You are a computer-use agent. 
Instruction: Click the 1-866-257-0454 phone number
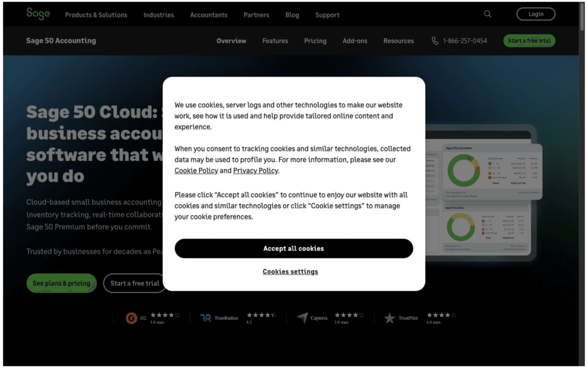[x=465, y=40]
